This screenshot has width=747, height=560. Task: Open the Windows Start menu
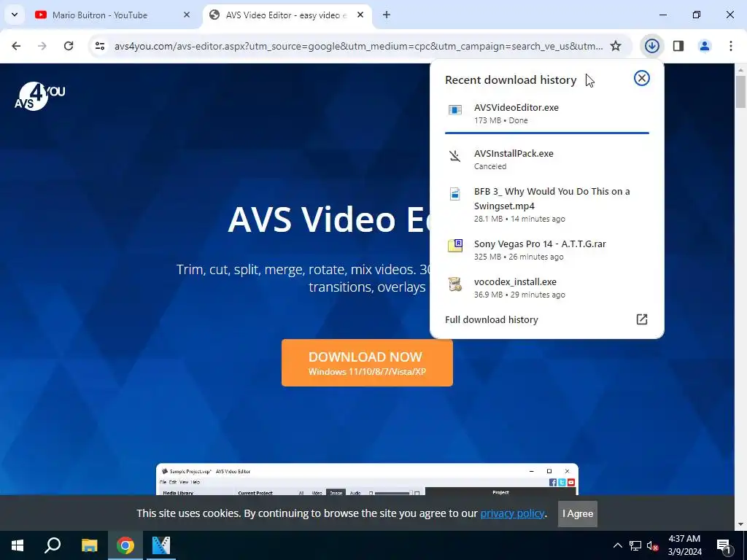tap(18, 545)
